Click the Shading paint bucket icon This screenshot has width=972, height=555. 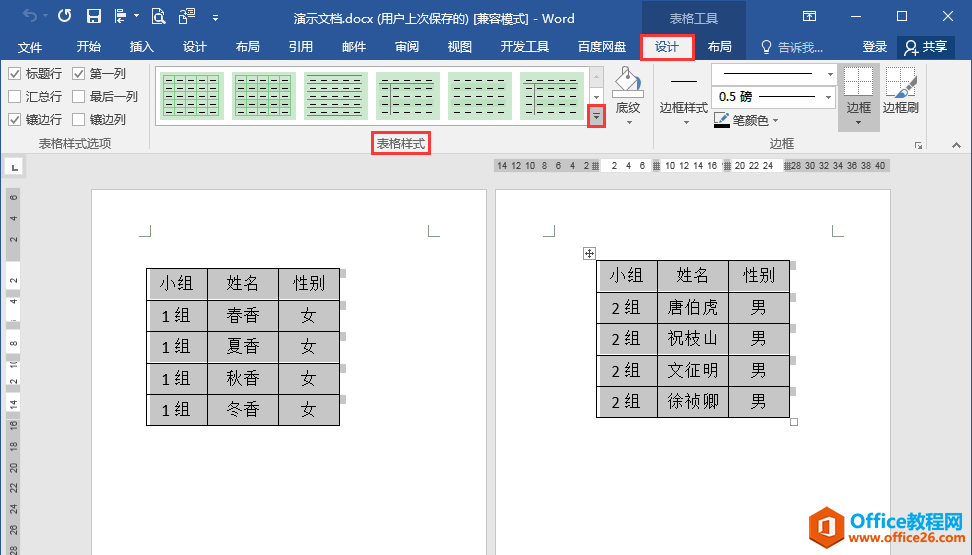(628, 82)
